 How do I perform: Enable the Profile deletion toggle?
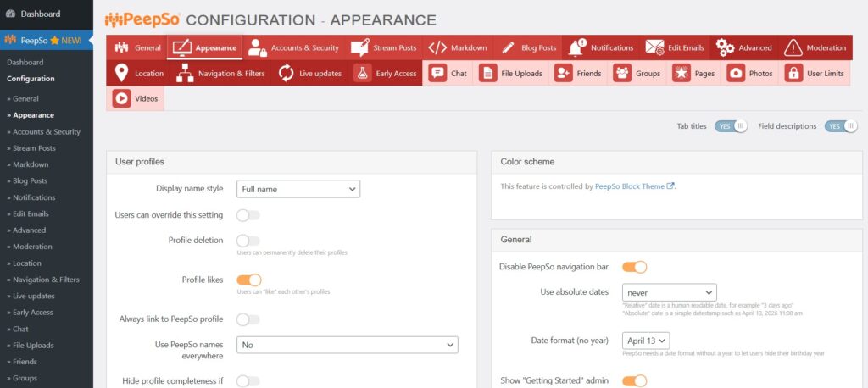(248, 241)
